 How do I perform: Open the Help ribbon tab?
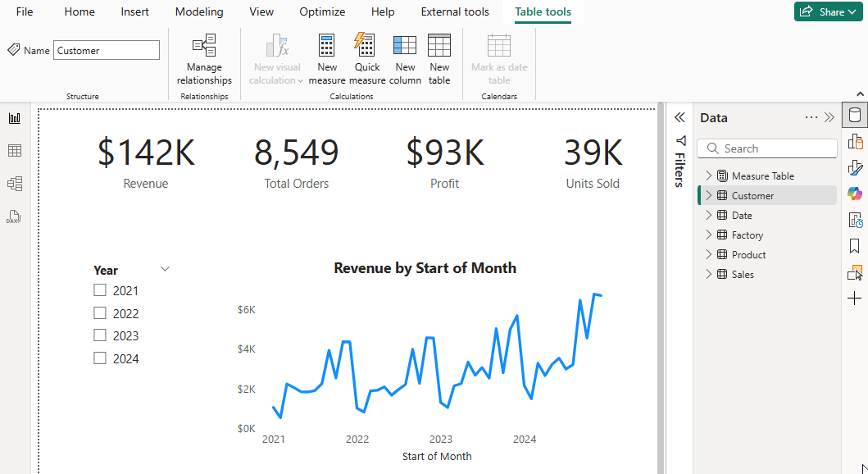pos(383,11)
